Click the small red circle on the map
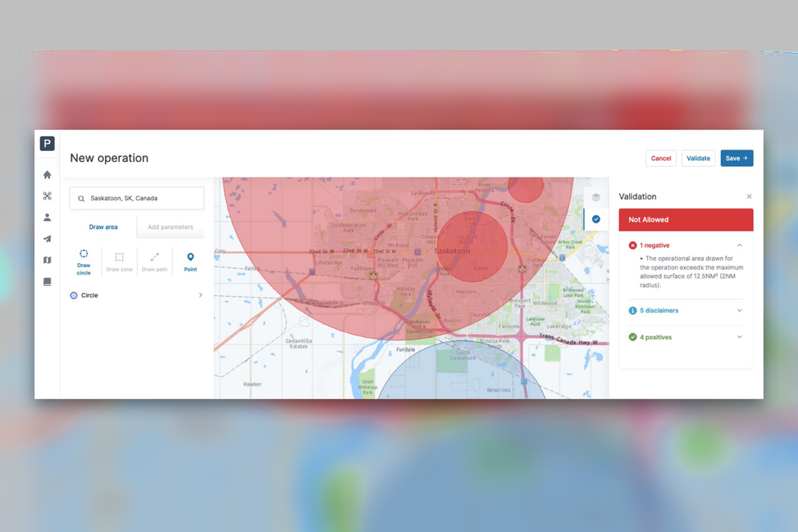This screenshot has width=798, height=532. [526, 187]
